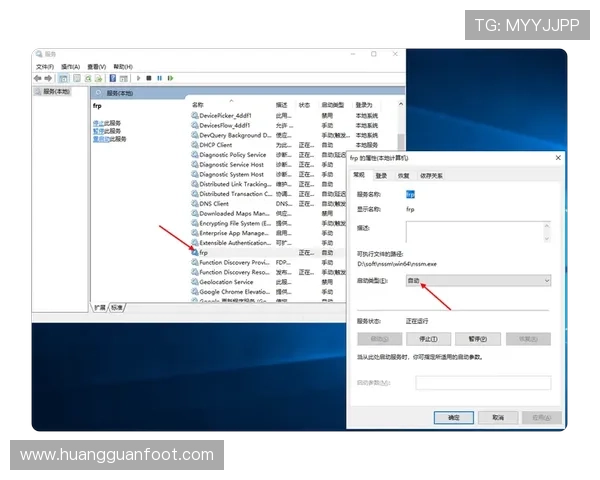Viewport: 600px width, 480px height.
Task: Click the pause service toolbar icon
Action: click(159, 78)
